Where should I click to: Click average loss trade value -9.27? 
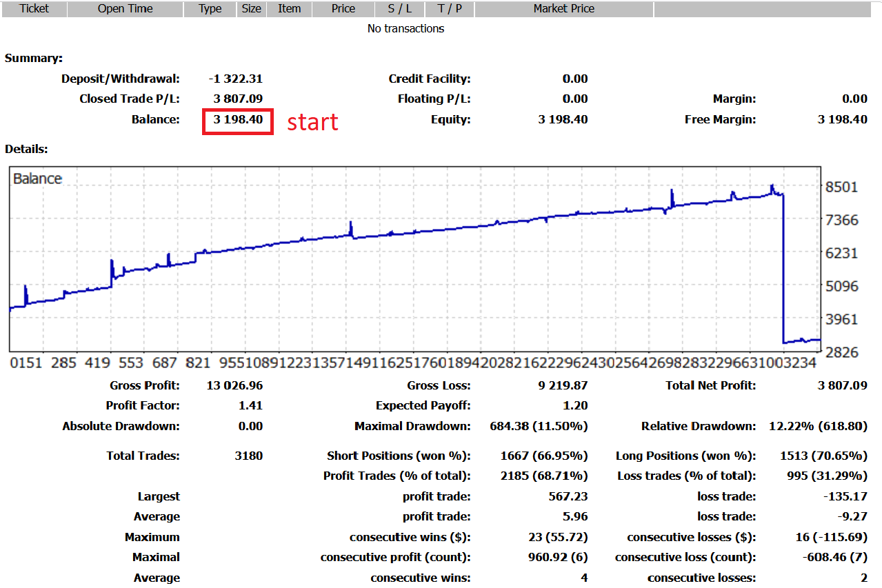(x=852, y=517)
